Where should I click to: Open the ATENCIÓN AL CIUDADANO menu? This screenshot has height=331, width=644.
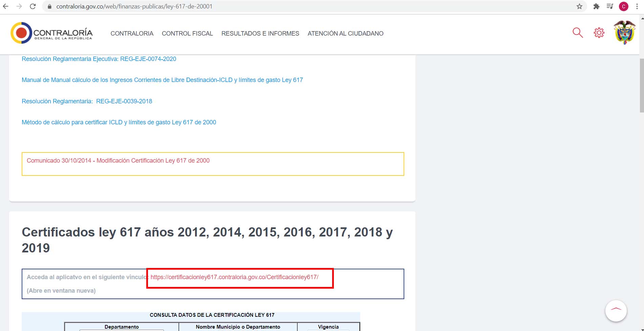tap(345, 34)
